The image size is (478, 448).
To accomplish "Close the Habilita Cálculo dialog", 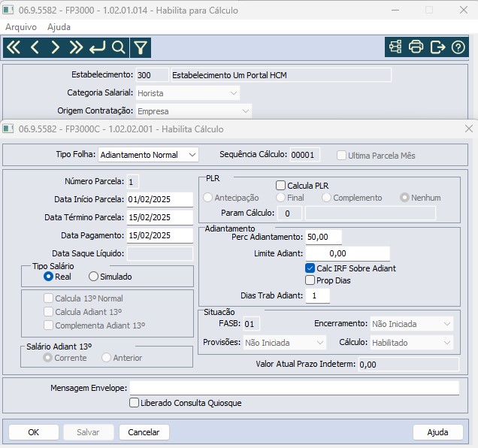I will 469,129.
